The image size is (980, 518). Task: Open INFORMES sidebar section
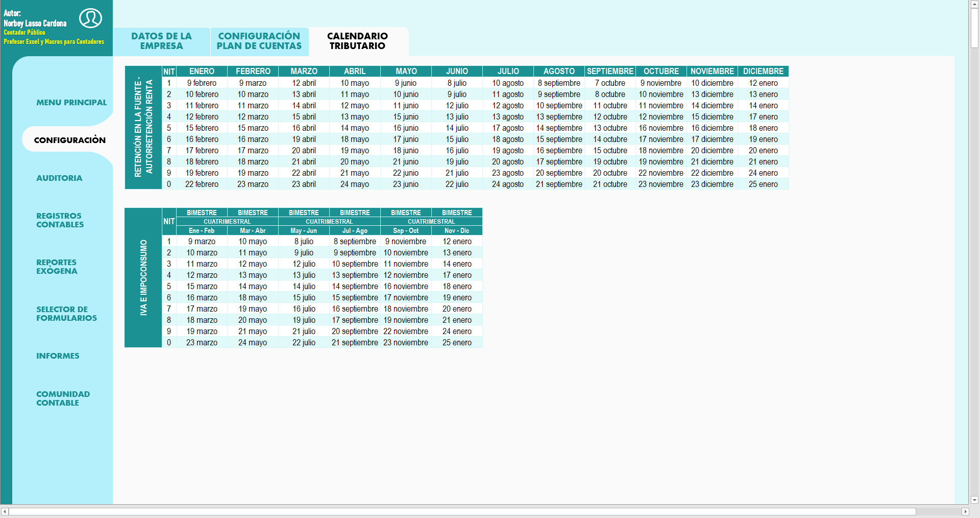point(58,356)
